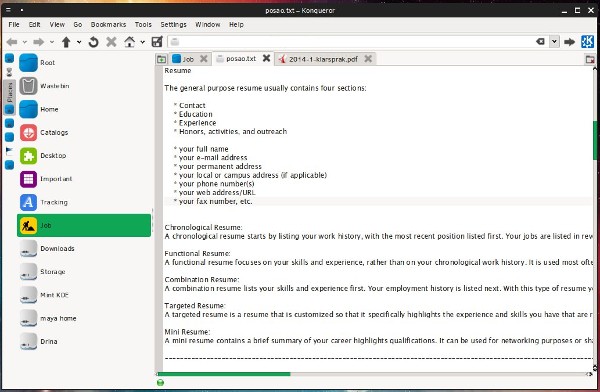600x392 pixels.
Task: Open the Home location toolbar icon
Action: pos(129,42)
